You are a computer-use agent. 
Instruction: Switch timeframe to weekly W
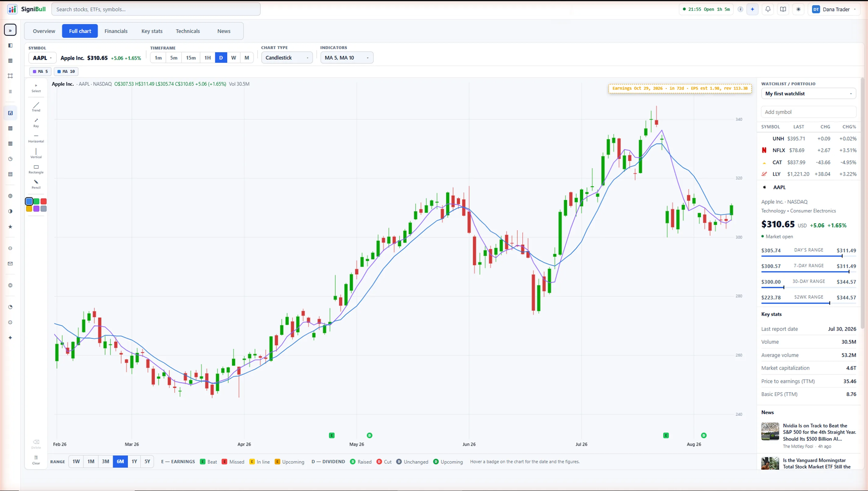233,58
